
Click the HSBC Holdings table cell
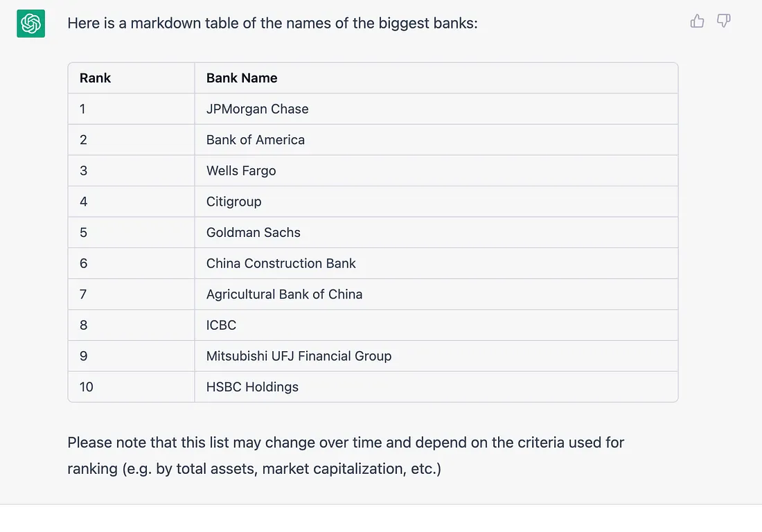pos(436,387)
